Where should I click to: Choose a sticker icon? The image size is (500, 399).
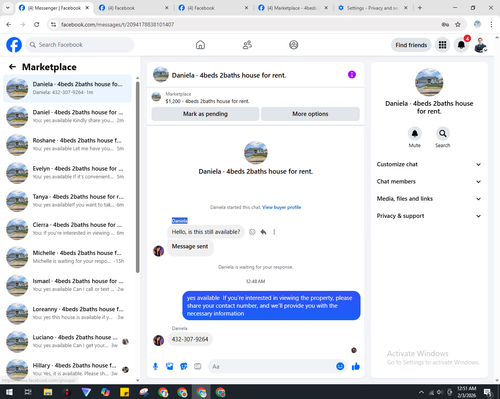184,367
